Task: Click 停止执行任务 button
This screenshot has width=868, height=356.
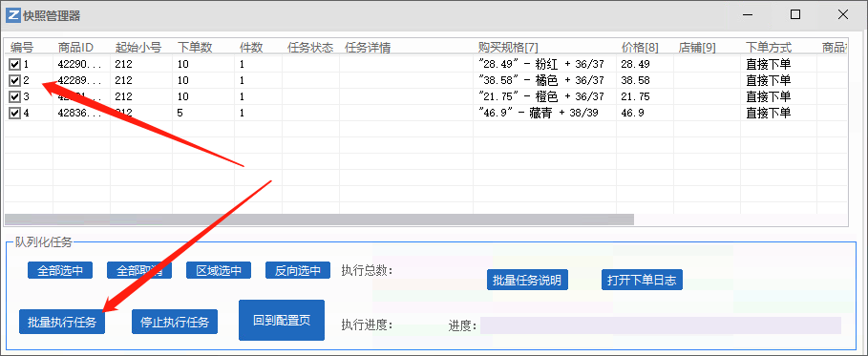Action: (x=175, y=322)
